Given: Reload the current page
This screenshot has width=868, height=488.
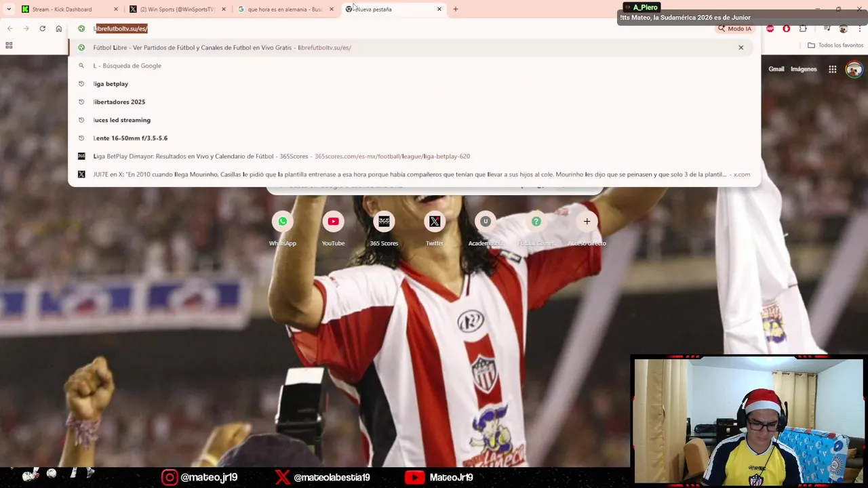Looking at the screenshot, I should point(42,28).
